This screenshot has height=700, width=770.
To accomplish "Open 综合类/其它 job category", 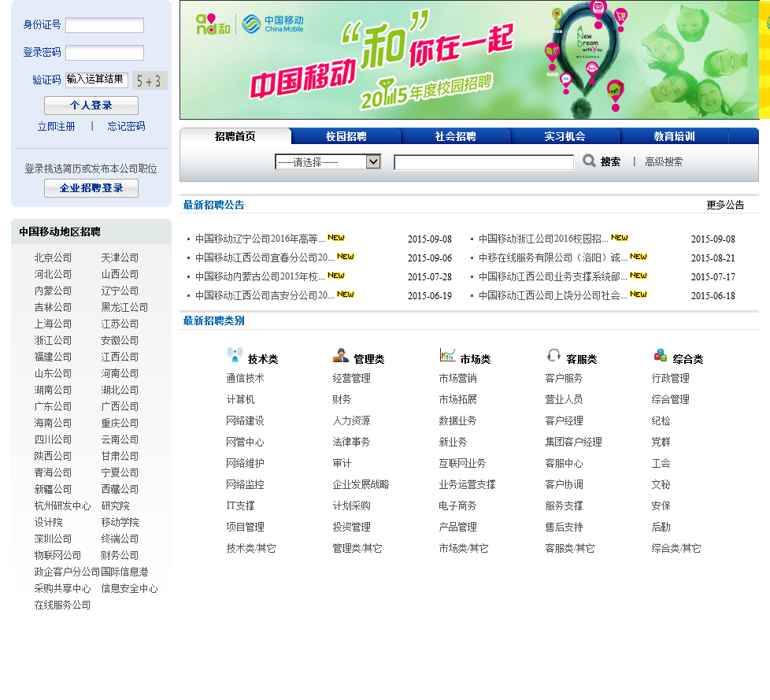I will [x=676, y=548].
